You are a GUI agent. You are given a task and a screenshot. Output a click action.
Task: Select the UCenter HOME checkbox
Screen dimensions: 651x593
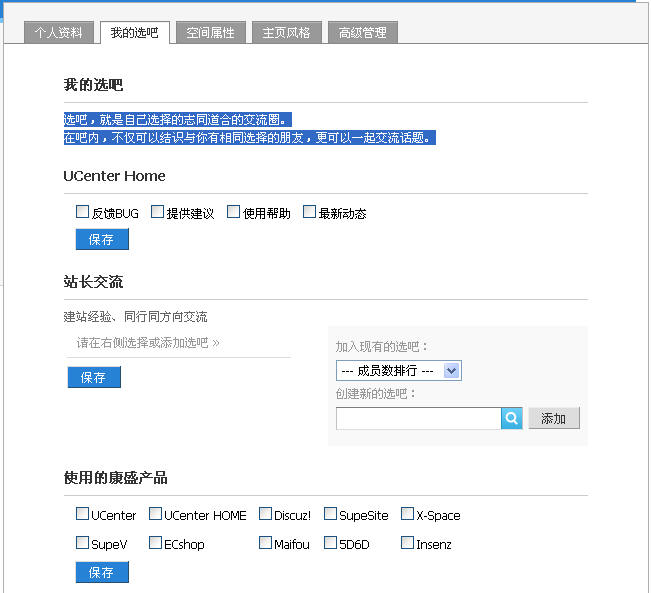[156, 514]
